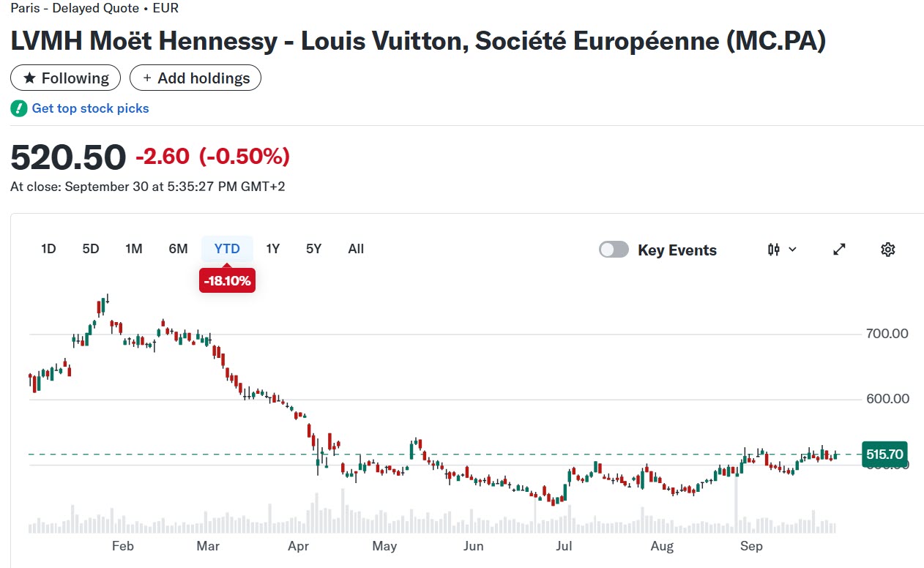Show the 5Y time range

[x=314, y=249]
